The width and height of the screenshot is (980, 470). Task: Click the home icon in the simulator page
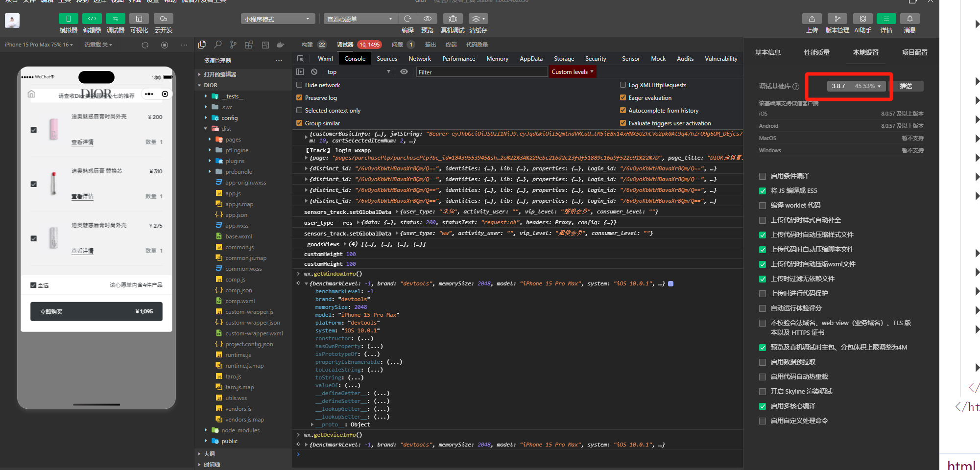[x=31, y=94]
